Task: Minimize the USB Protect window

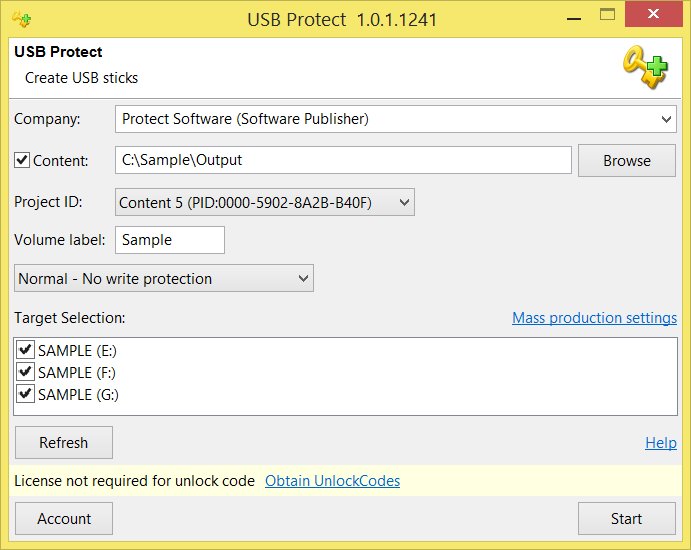Action: click(x=573, y=19)
